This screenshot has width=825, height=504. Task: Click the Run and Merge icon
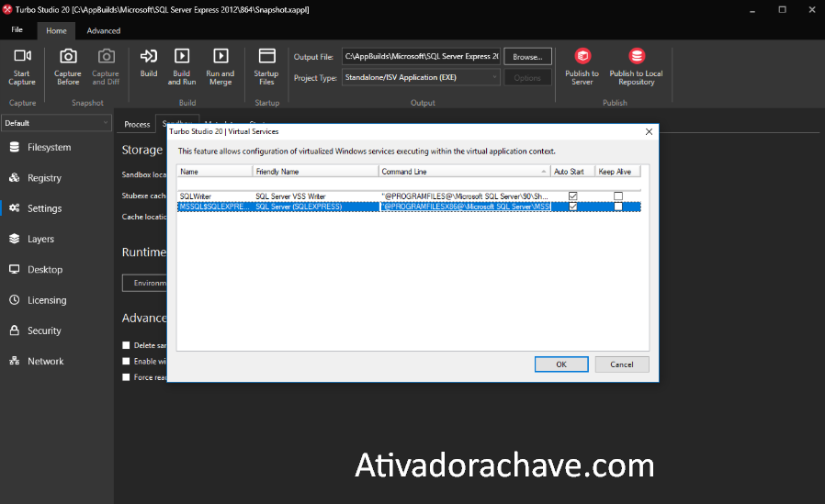(220, 57)
